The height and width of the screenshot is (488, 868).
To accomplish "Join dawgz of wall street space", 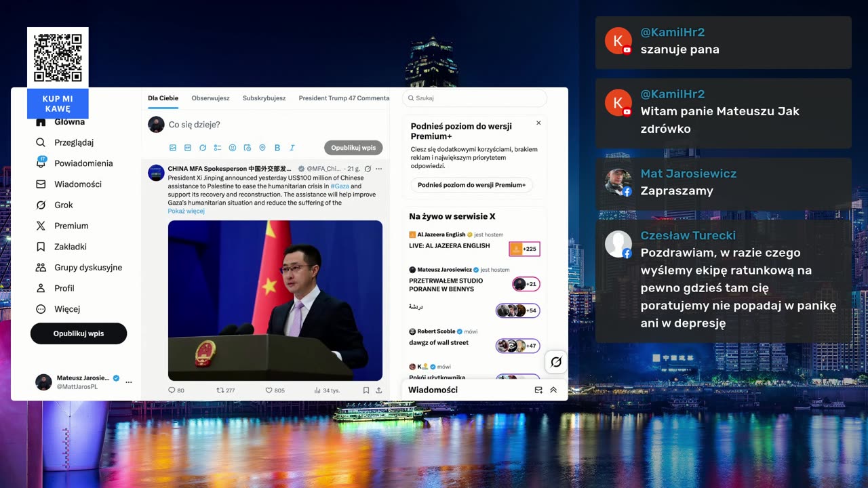I will 439,343.
